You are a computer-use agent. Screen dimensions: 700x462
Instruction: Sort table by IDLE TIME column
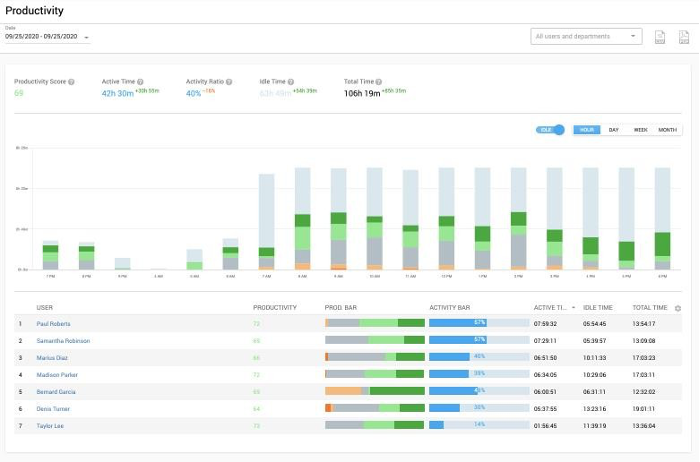(598, 308)
